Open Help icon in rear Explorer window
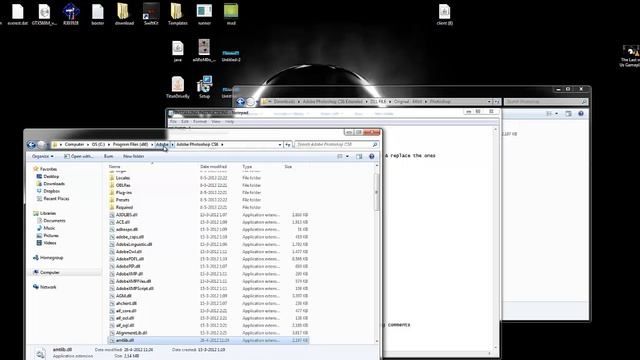Viewport: 640px width, 360px height. [x=581, y=113]
